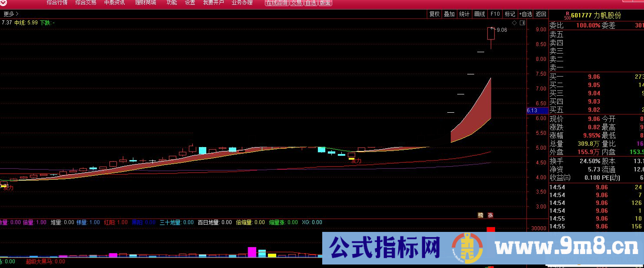Expand the 版面 layout options
Viewport: 644px width, 268px height.
tap(325, 3)
